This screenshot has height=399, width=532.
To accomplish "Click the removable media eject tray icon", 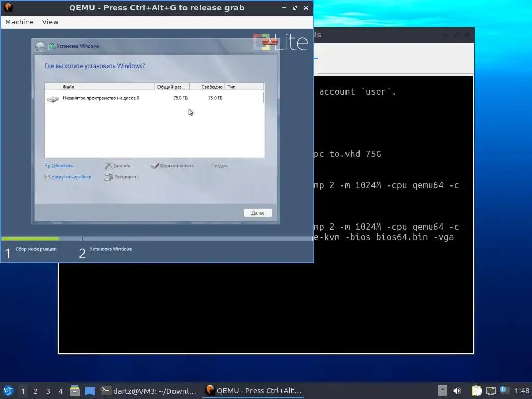I will click(443, 391).
